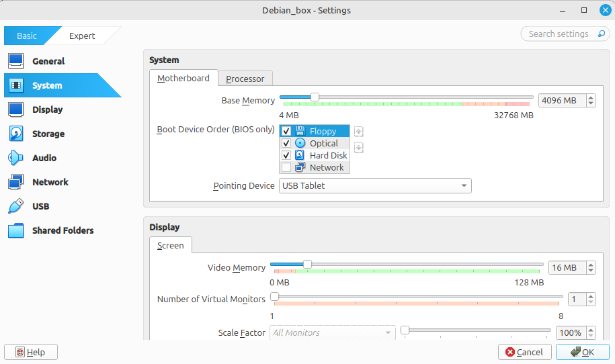Click the Floppy disk icon in boot list
Image resolution: width=615 pixels, height=364 pixels.
tap(300, 131)
